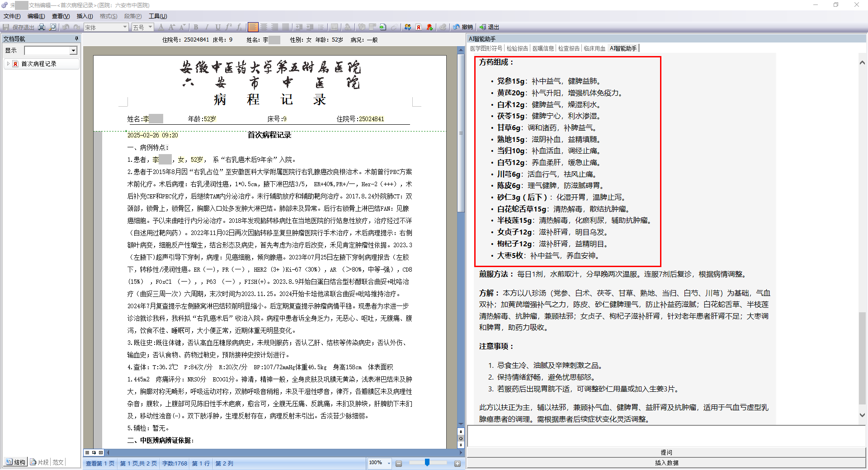868x470 pixels.
Task: Expand the 首次病程记录 tree node
Action: [x=8, y=64]
